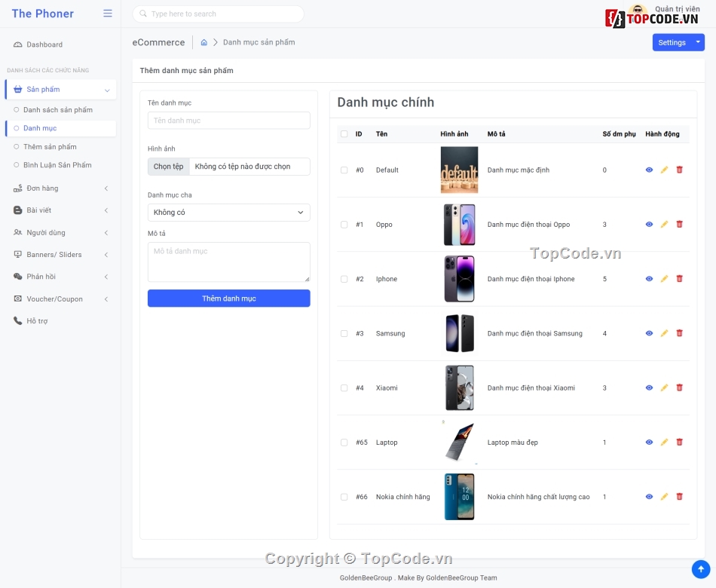
Task: Click the edit pencil for Nokia chính hãng
Action: (x=664, y=497)
